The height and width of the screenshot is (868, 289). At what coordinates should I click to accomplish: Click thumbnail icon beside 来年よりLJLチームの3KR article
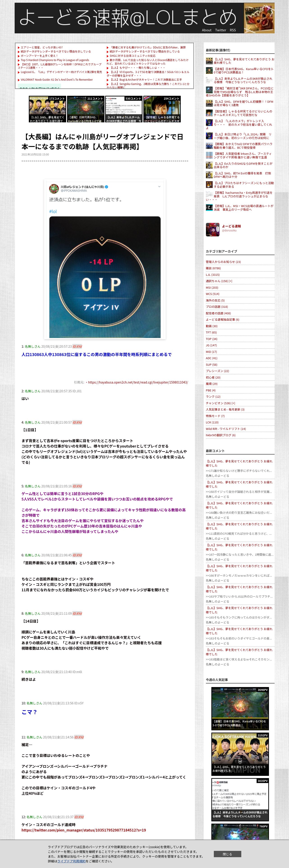coord(209,80)
